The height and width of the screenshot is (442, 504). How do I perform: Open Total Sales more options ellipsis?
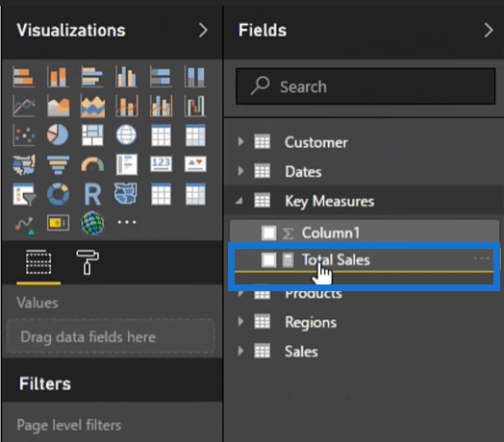click(x=482, y=258)
